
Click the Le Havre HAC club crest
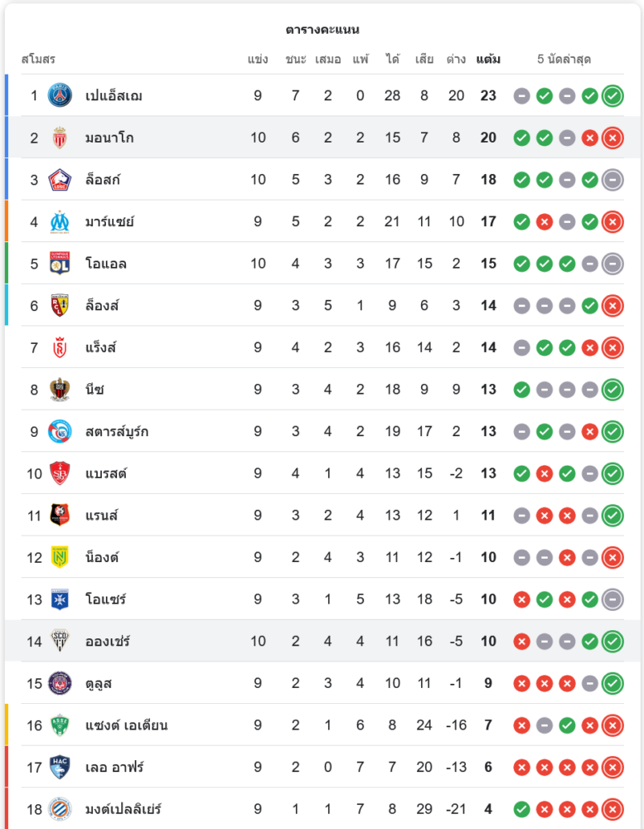[x=60, y=767]
